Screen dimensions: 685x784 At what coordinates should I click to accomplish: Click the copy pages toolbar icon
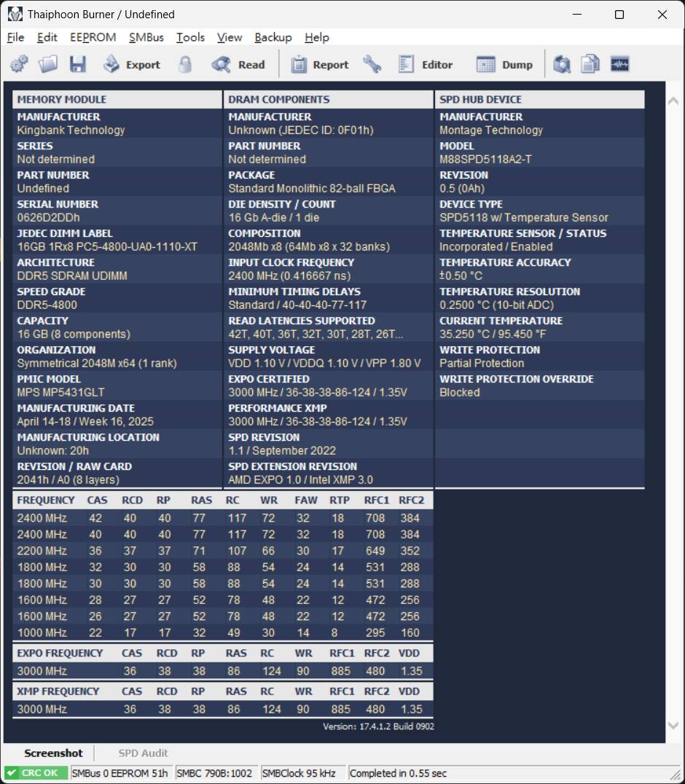coord(590,65)
